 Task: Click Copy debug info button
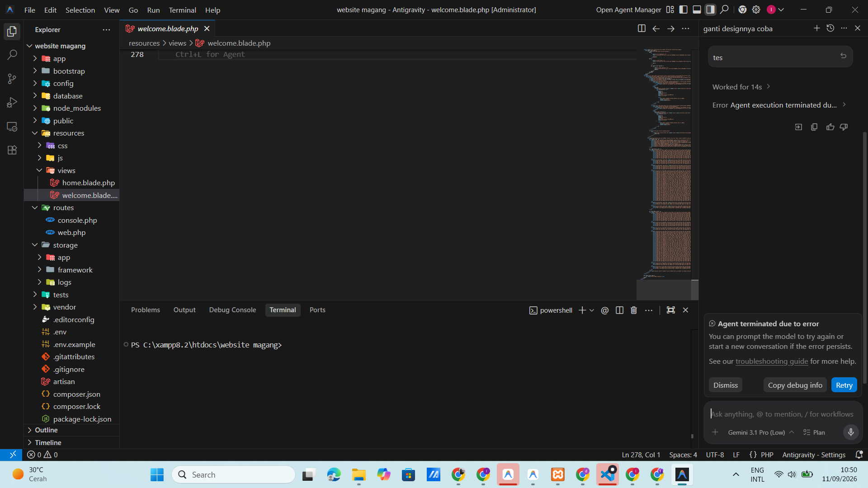click(x=795, y=385)
